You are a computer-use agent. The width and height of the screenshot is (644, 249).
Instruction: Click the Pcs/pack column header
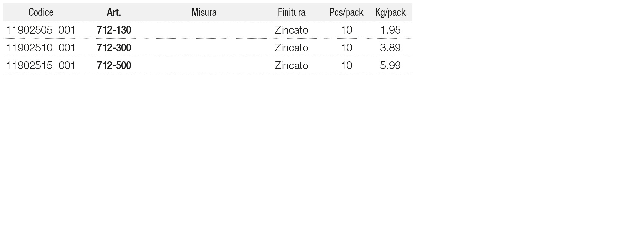(346, 12)
